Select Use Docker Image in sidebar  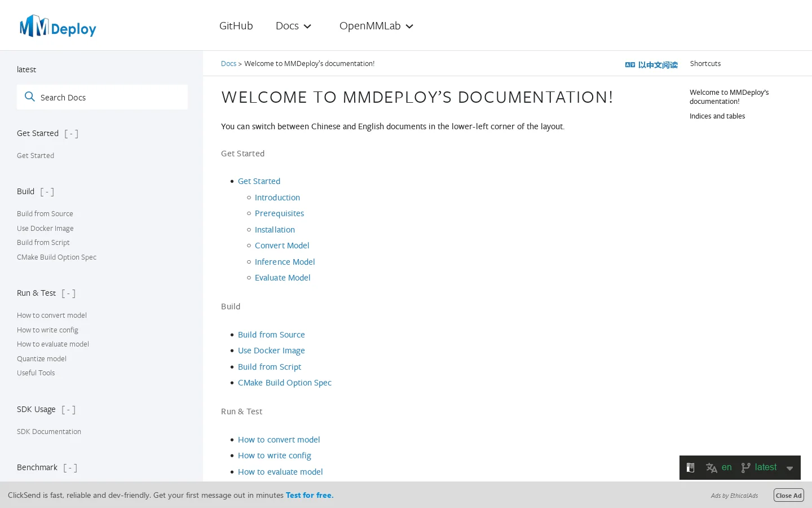45,229
